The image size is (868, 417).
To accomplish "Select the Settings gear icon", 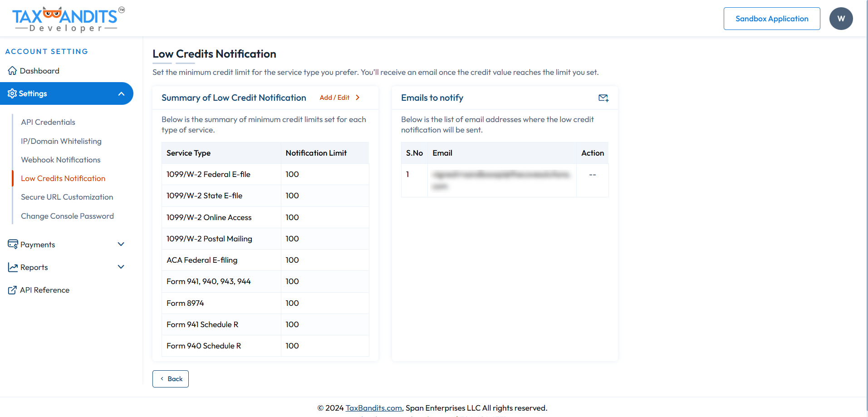I will (12, 93).
